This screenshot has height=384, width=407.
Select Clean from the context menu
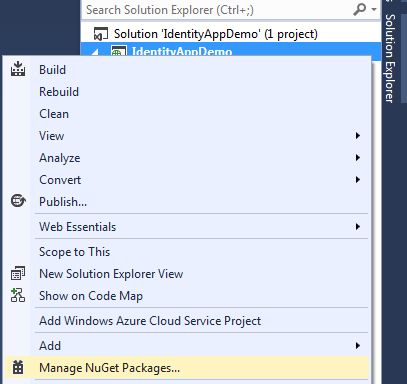[x=187, y=114]
